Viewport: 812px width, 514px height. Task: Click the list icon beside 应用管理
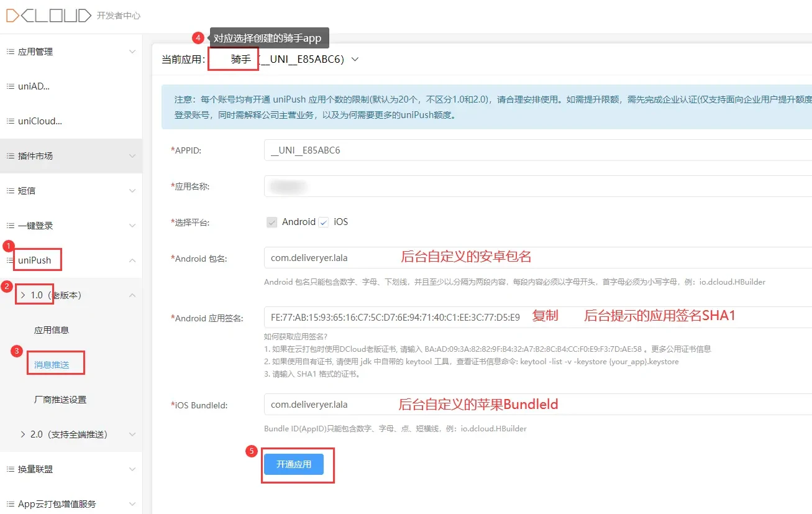pos(10,52)
